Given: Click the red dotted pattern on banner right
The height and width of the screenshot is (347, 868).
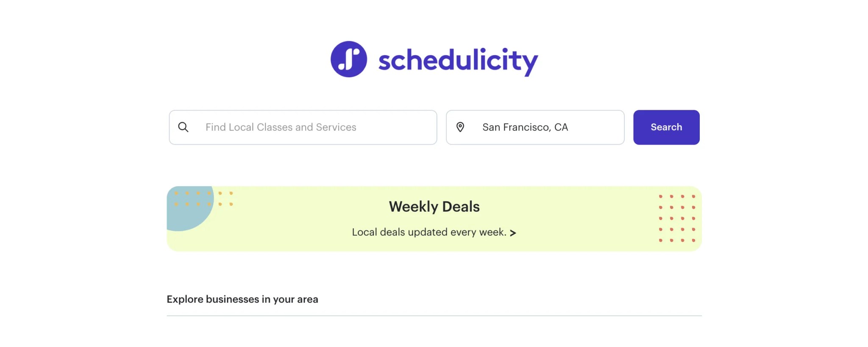Looking at the screenshot, I should [x=676, y=218].
